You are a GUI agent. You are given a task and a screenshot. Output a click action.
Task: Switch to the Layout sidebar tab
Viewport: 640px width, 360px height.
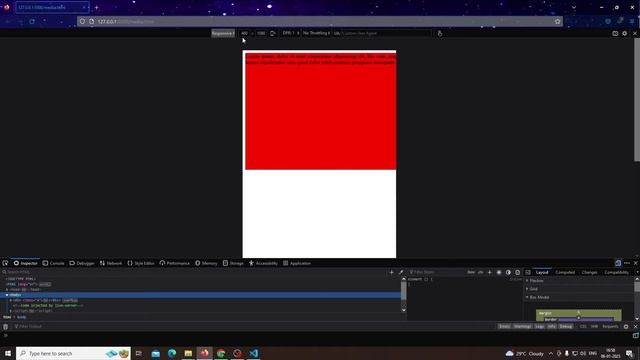(542, 272)
